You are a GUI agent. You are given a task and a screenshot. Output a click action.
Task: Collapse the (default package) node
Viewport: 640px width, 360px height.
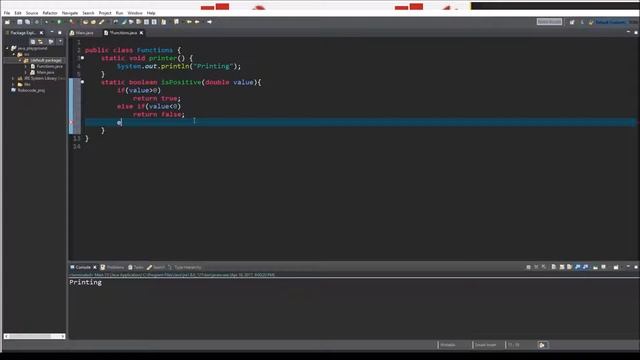pyautogui.click(x=20, y=60)
